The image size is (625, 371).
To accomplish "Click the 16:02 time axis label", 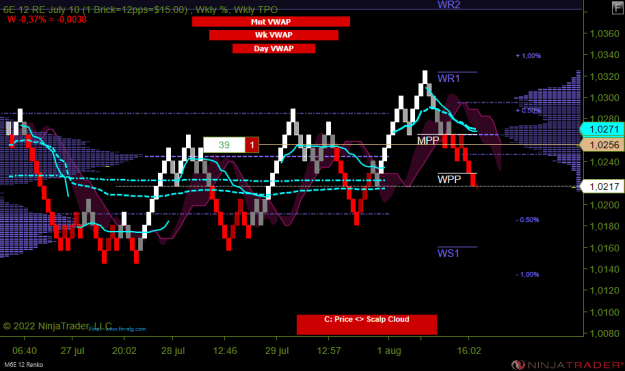I will pyautogui.click(x=469, y=351).
